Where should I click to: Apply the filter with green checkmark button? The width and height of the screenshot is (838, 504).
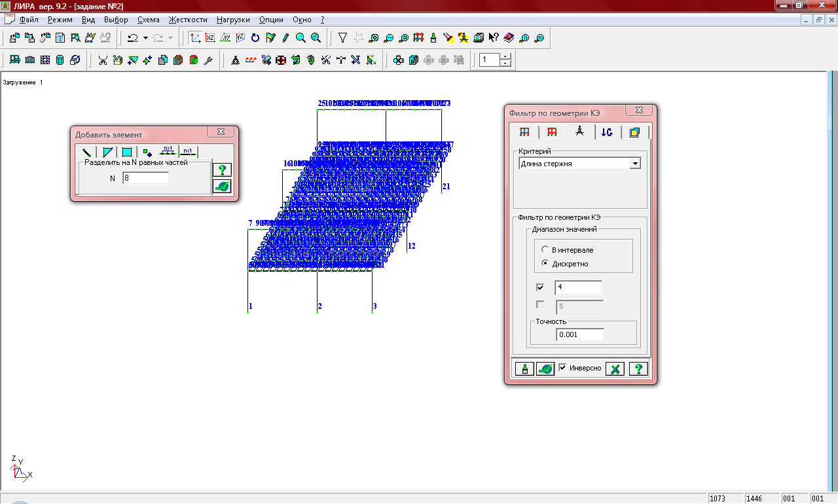pyautogui.click(x=545, y=369)
